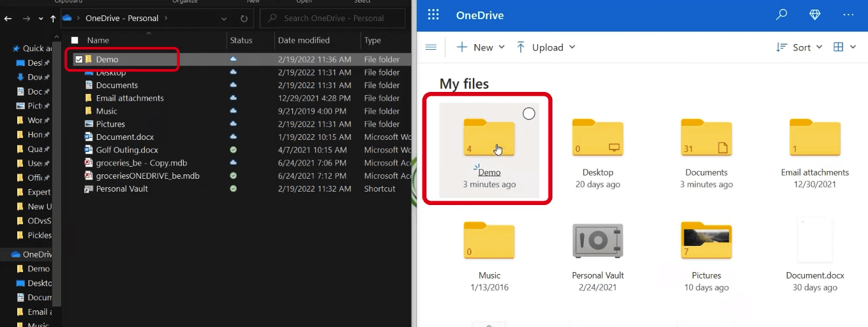Select the New folder entry in navigation pane
Screen dimensions: 868x327
(x=39, y=206)
